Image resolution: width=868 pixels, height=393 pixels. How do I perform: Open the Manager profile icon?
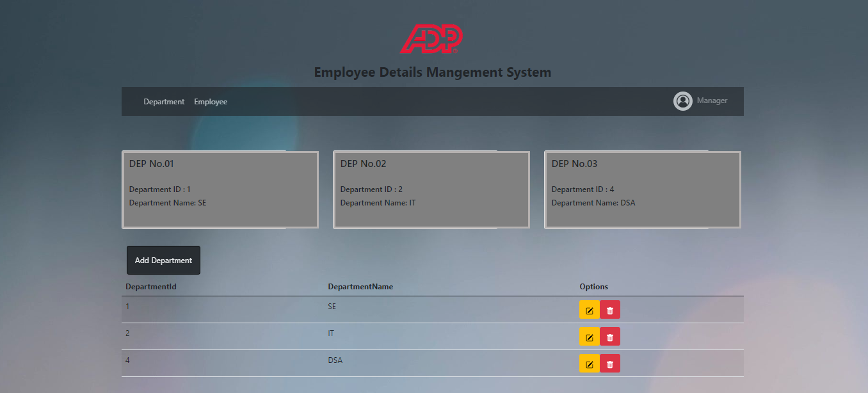coord(682,100)
